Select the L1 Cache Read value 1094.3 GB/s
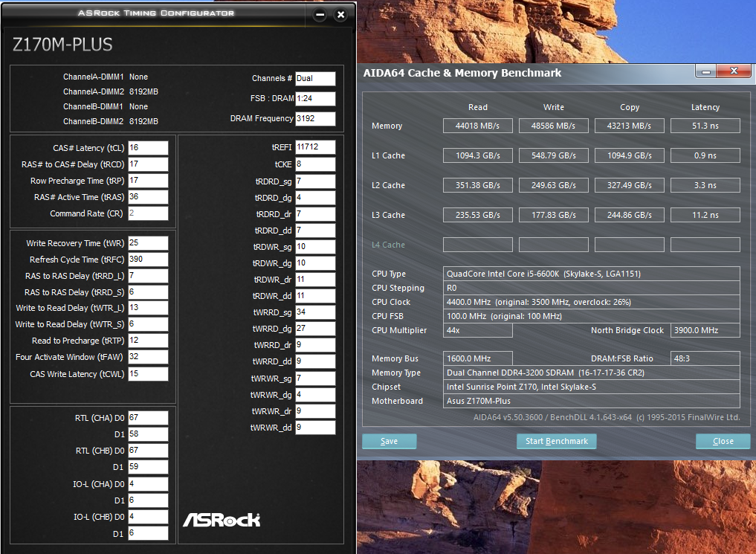The width and height of the screenshot is (756, 554). 478,155
